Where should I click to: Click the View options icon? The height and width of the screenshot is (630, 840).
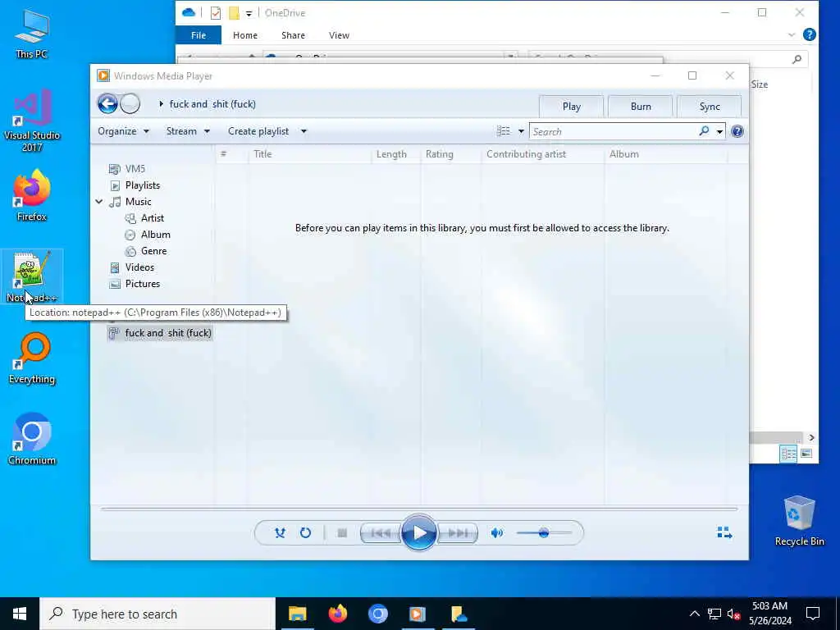(x=504, y=131)
